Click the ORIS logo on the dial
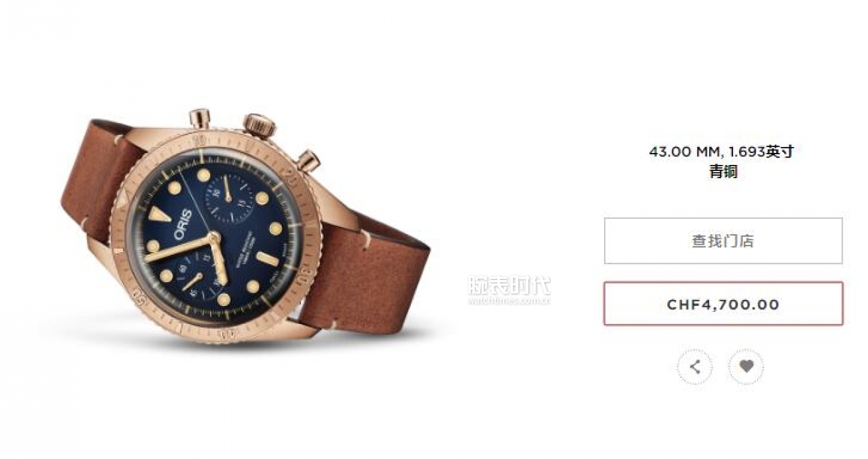868x459 pixels. (x=183, y=225)
